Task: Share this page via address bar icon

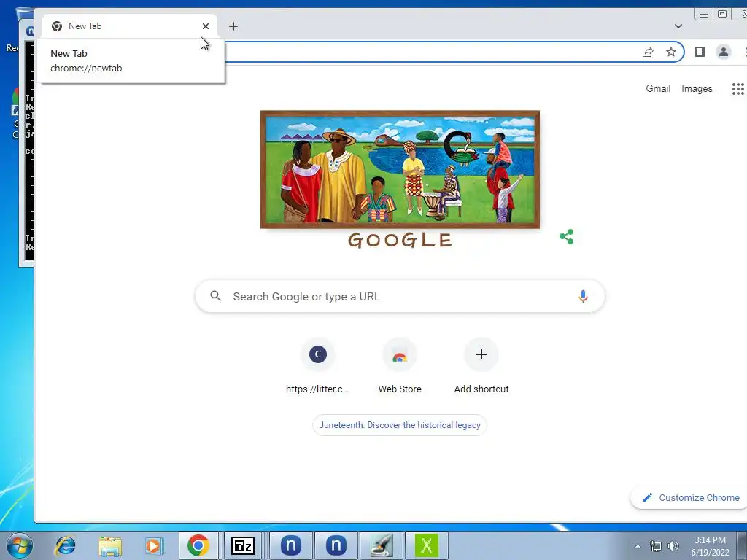Action: click(648, 52)
